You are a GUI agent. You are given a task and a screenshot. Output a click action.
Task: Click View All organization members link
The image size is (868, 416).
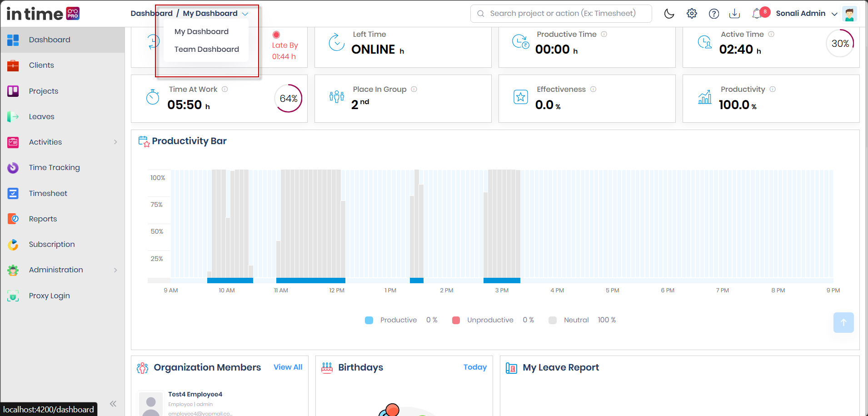[288, 367]
